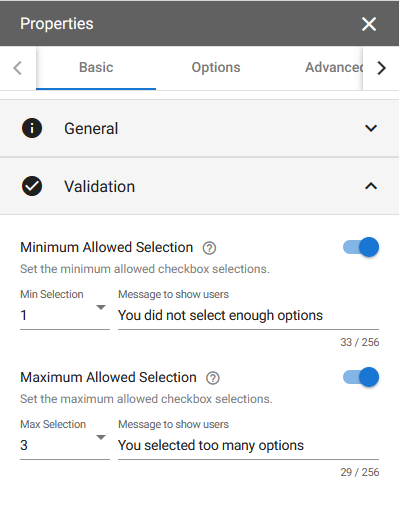Edit the 'You did not select enough options' message

248,315
